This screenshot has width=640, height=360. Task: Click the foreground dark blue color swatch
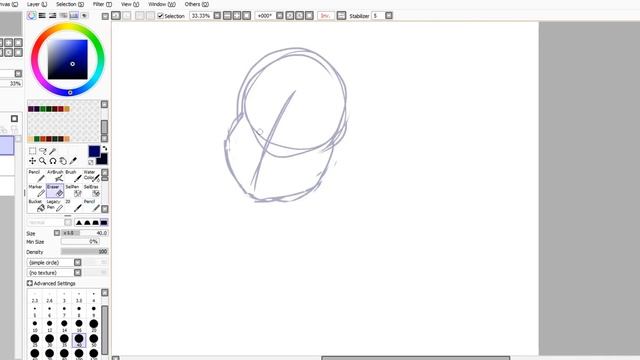click(x=94, y=151)
